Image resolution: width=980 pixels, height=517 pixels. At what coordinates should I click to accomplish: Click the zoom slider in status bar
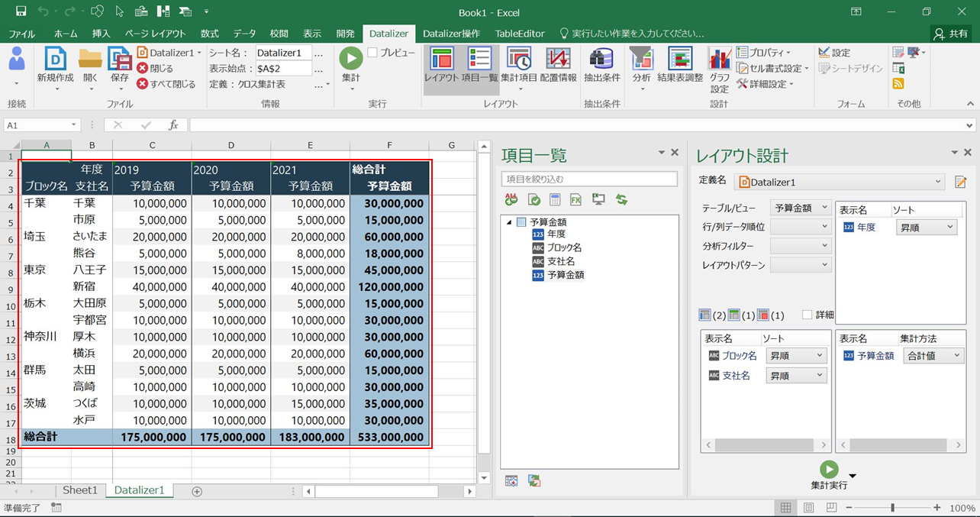pos(892,508)
